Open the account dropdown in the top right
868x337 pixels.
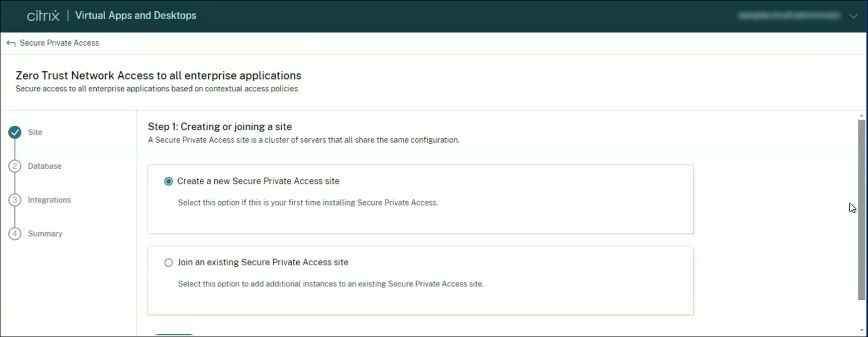coord(854,16)
